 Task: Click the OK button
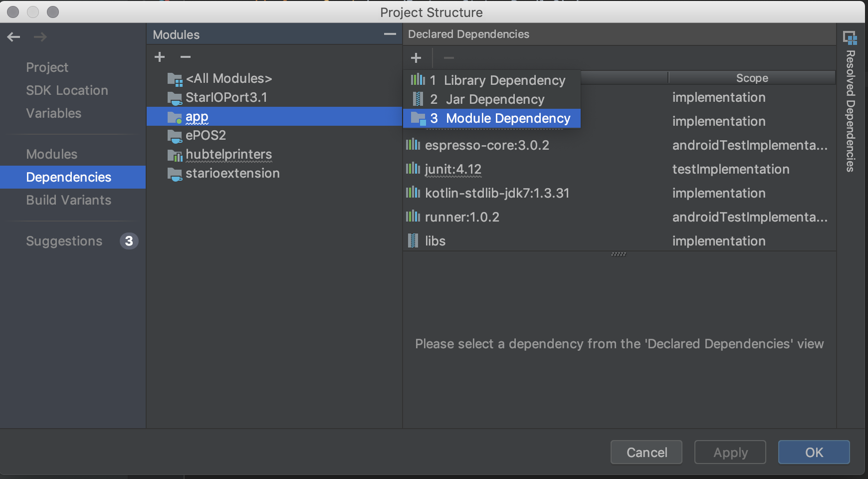[x=814, y=453]
